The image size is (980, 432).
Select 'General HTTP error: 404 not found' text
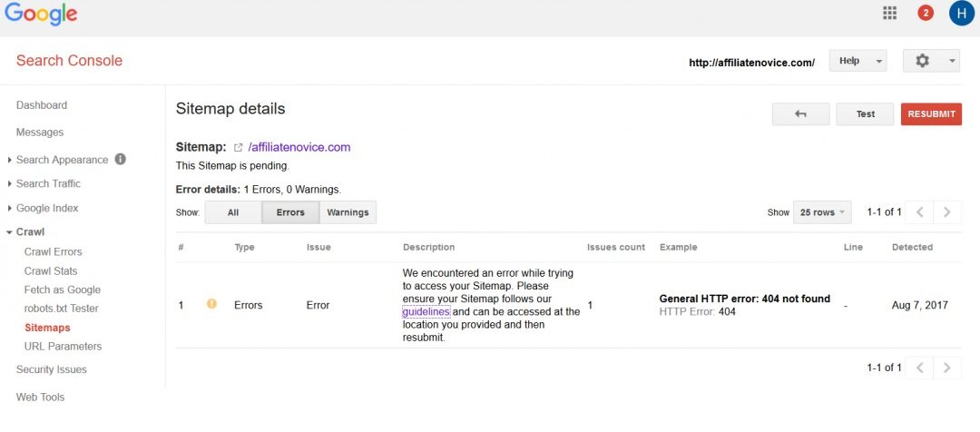(x=745, y=299)
